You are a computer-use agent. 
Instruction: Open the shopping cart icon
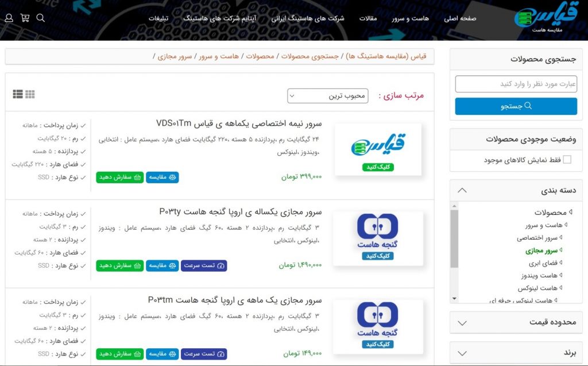(x=25, y=18)
